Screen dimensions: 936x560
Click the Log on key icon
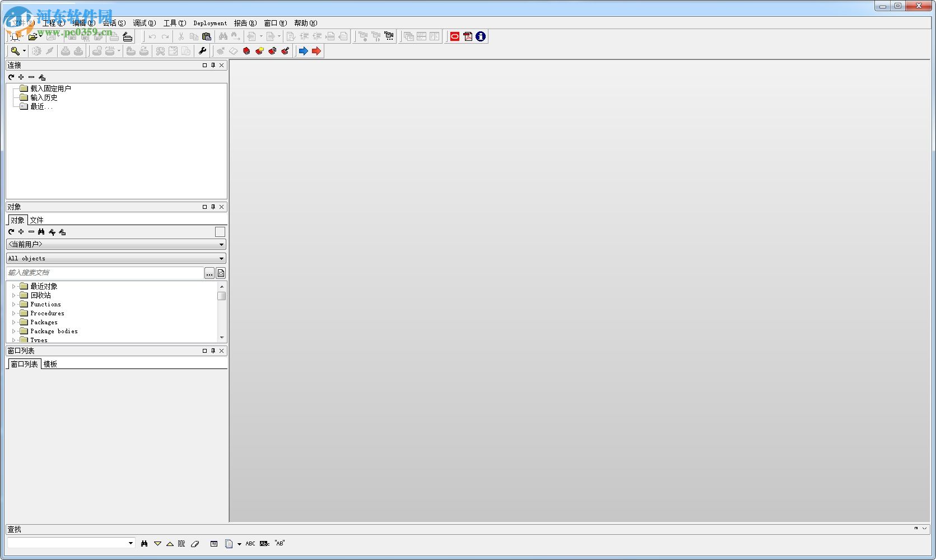click(x=15, y=51)
